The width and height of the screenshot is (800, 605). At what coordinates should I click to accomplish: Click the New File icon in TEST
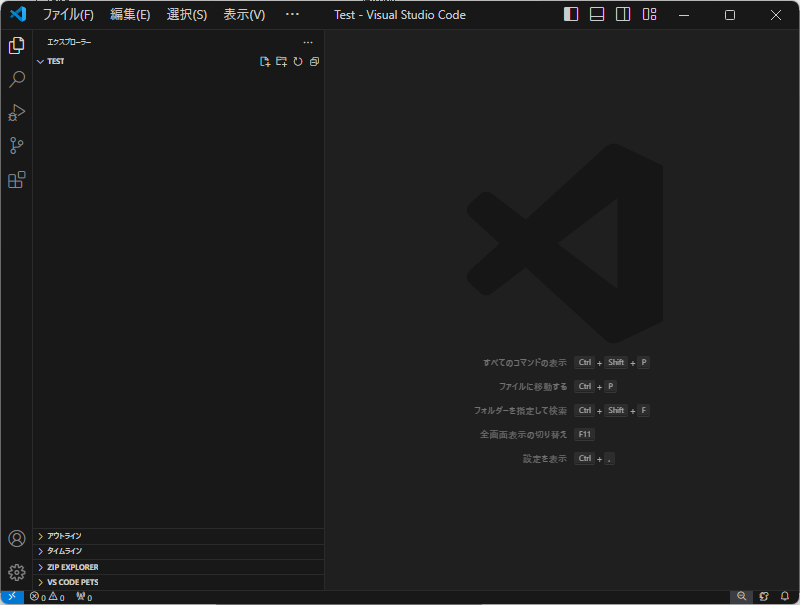[265, 62]
